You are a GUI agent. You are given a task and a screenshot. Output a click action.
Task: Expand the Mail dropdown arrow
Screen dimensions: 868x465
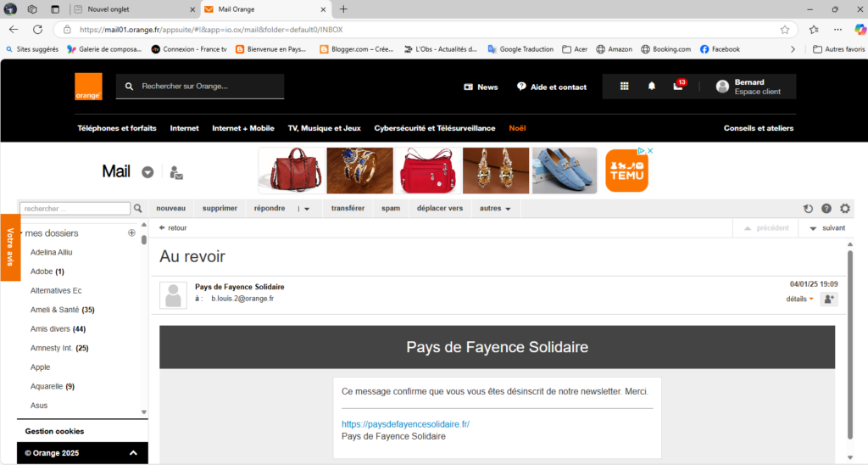(147, 172)
